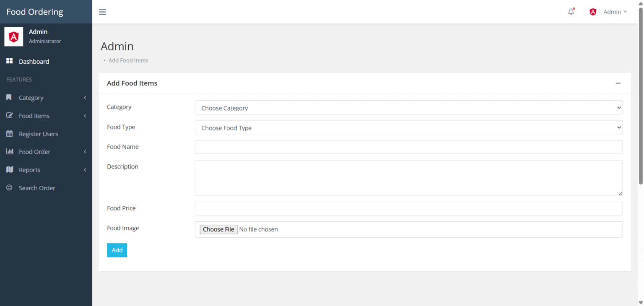Open Register Users from the sidebar

pos(38,134)
